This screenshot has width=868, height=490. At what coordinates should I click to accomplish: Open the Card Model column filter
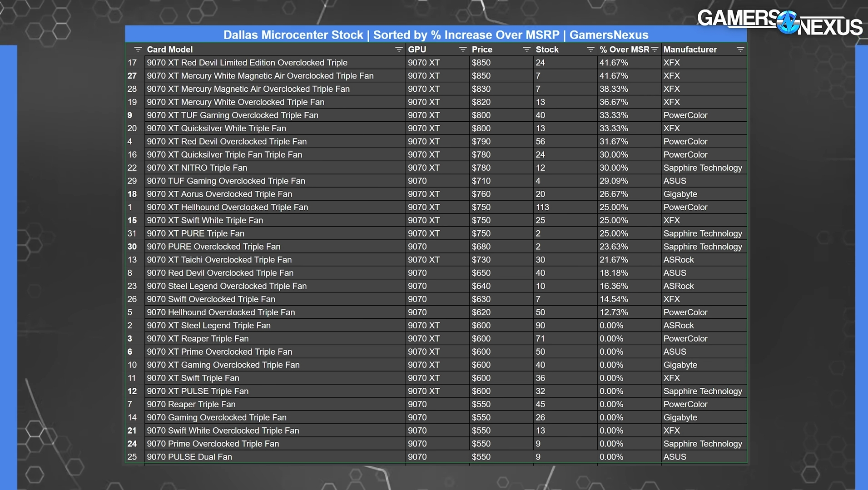click(x=398, y=49)
